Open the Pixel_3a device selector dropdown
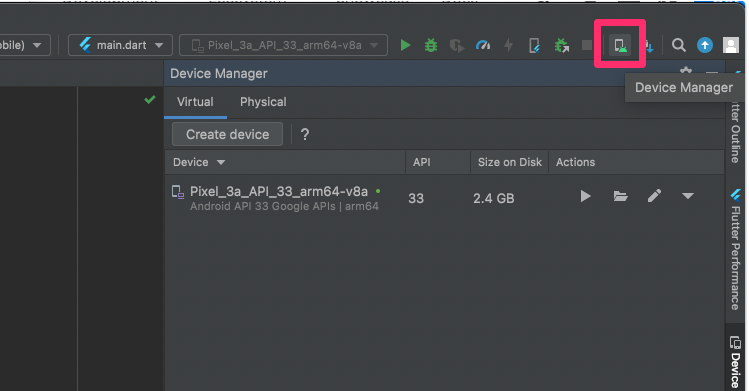The image size is (749, 391). [x=283, y=45]
